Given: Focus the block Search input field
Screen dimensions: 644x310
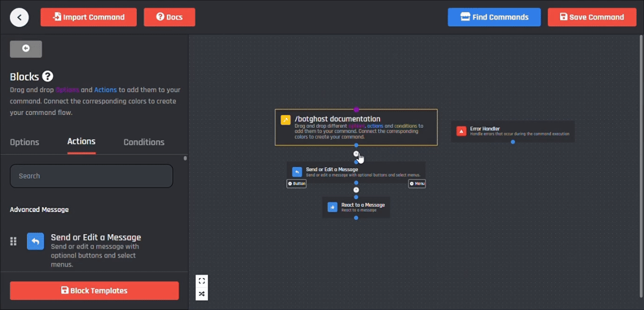Looking at the screenshot, I should (92, 176).
